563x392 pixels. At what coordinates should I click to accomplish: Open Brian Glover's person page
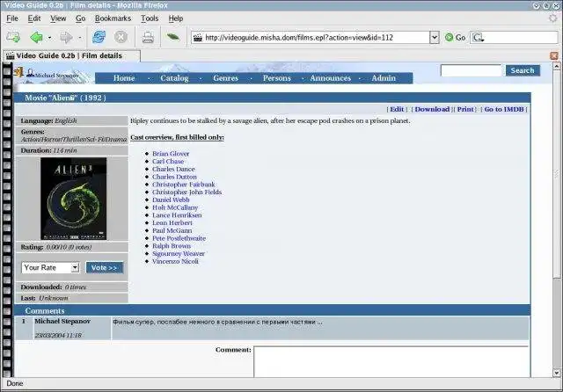coord(171,154)
